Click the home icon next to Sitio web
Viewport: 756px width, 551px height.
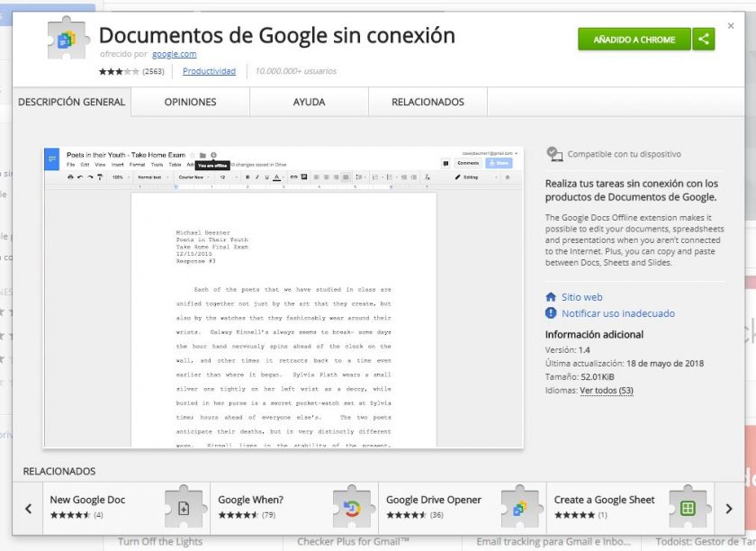click(550, 297)
